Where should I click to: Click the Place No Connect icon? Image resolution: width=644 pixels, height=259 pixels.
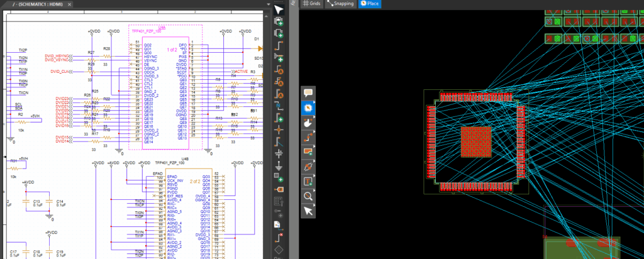click(279, 237)
